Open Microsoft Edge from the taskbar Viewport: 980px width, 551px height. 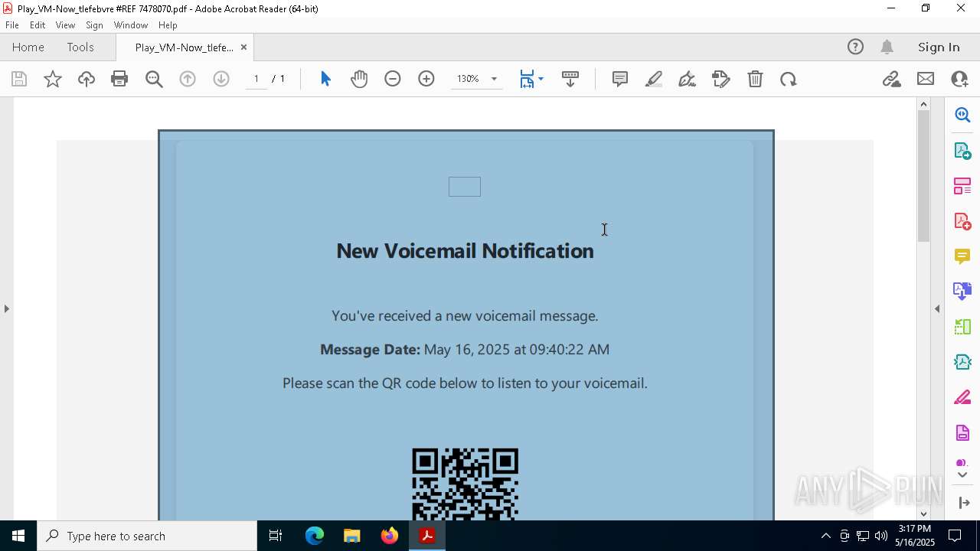[315, 536]
